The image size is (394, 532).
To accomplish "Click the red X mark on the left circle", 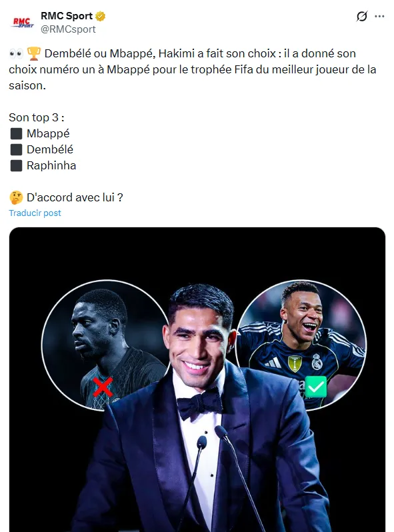I will (x=103, y=387).
